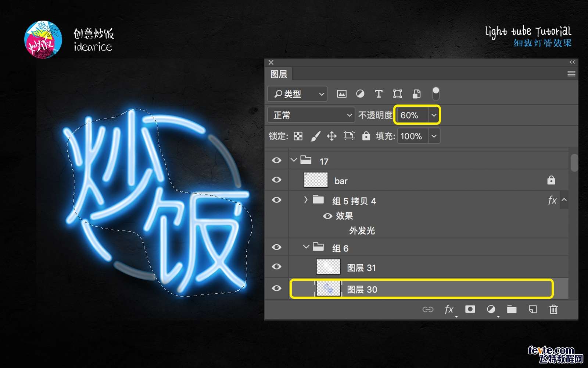Hide group 17 via eye icon
The height and width of the screenshot is (368, 588).
pos(277,160)
